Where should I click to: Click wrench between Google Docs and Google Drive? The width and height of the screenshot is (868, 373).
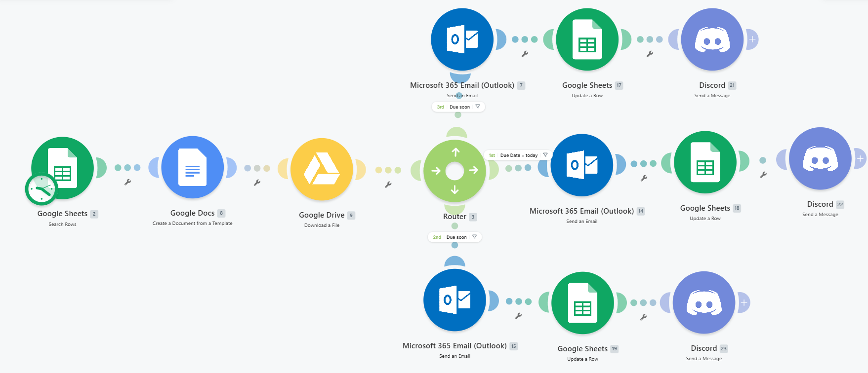[257, 183]
